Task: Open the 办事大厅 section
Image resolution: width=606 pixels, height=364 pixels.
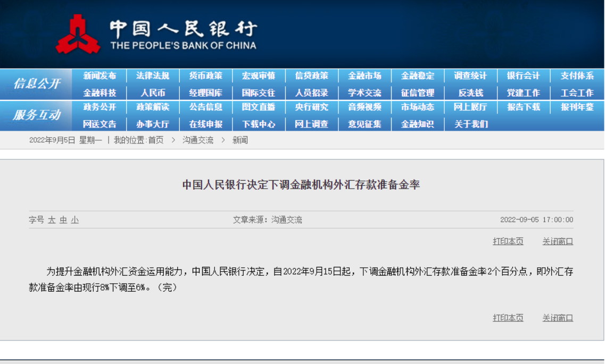Action: point(153,124)
